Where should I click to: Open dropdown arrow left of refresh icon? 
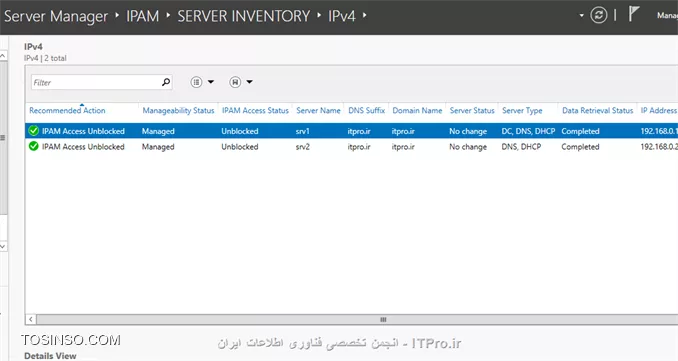[582, 16]
